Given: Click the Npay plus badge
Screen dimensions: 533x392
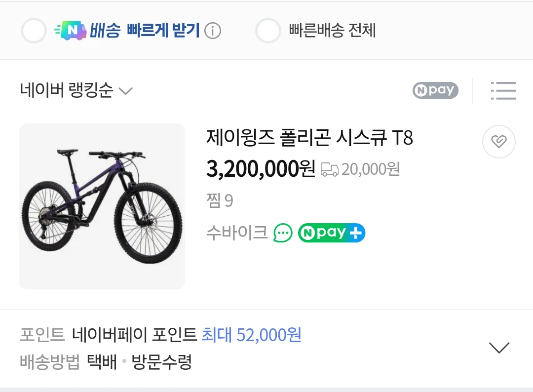Looking at the screenshot, I should [331, 233].
